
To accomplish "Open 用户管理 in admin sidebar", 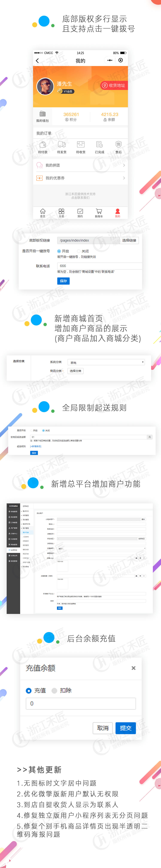I will tap(14, 528).
